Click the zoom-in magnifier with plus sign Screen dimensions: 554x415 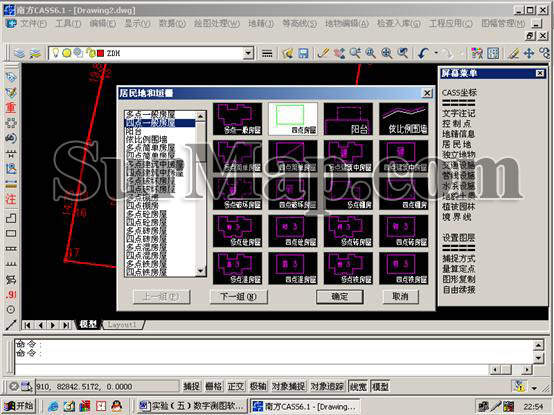pyautogui.click(x=387, y=53)
